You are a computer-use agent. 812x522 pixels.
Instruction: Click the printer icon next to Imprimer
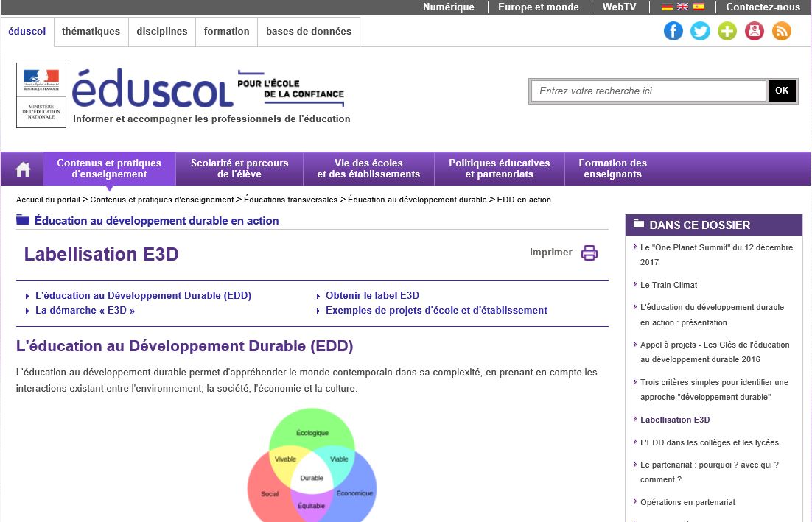click(589, 253)
